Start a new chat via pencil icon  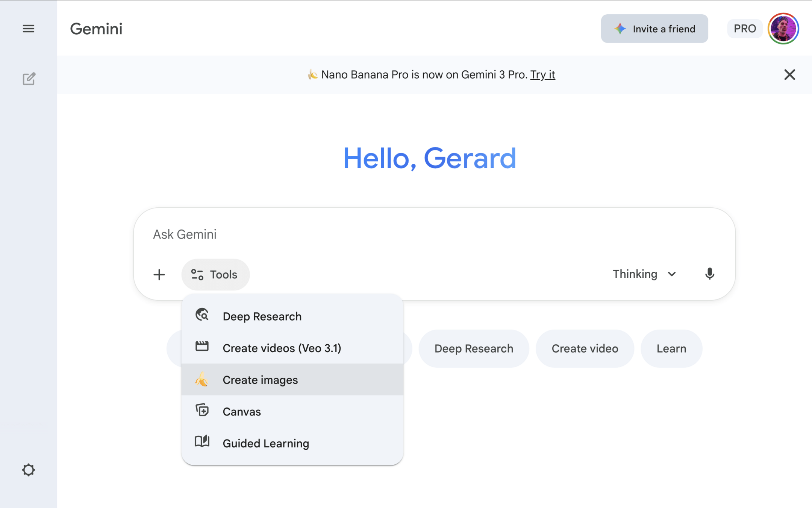29,79
